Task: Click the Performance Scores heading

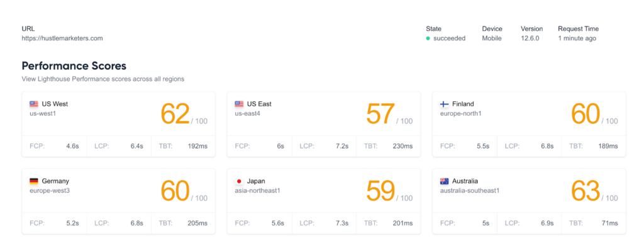Action: click(74, 66)
